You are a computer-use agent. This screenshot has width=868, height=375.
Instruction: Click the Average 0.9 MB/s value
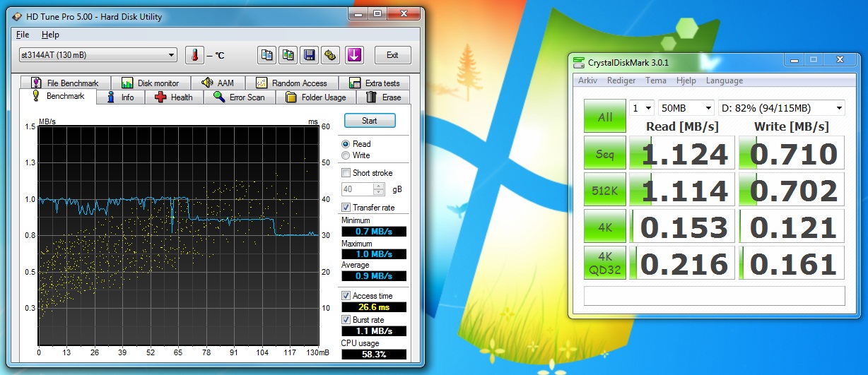(374, 276)
